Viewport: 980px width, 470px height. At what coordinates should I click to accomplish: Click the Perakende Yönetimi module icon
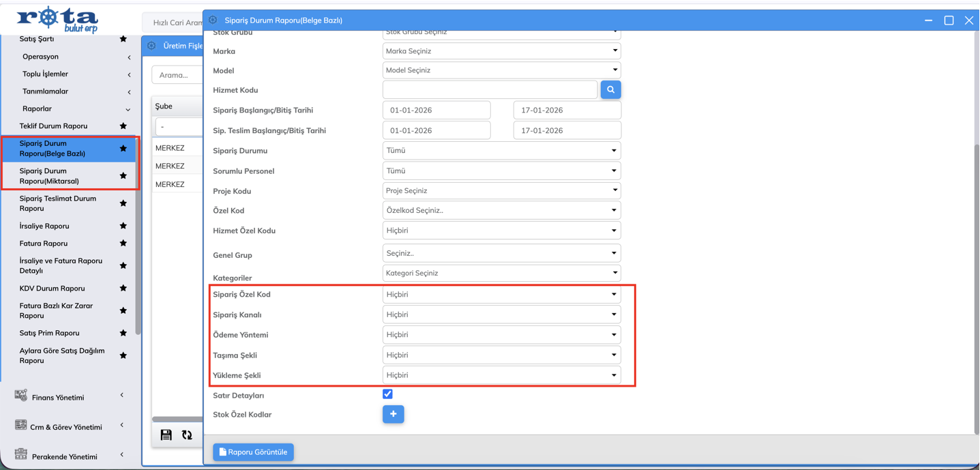[x=21, y=455]
